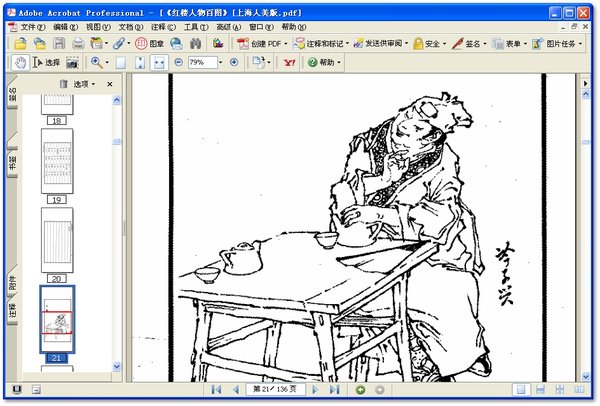Open the 编辑 menu

coord(65,27)
